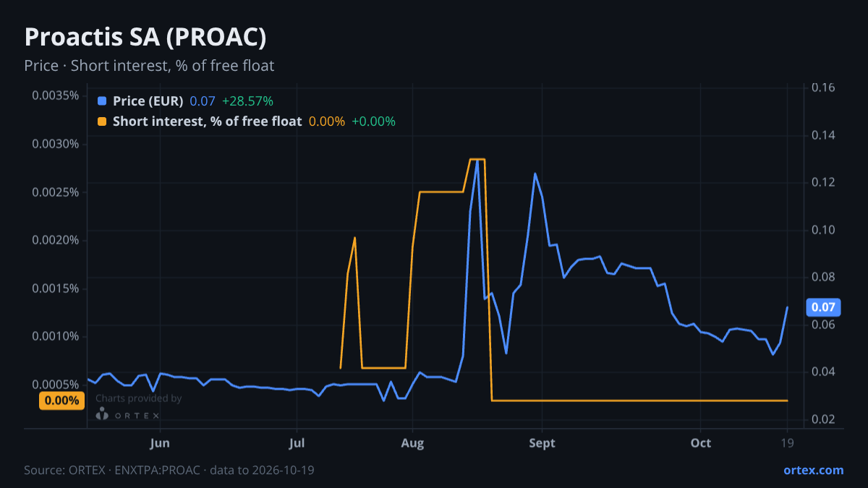Click the 0.16 right axis label

click(x=823, y=87)
